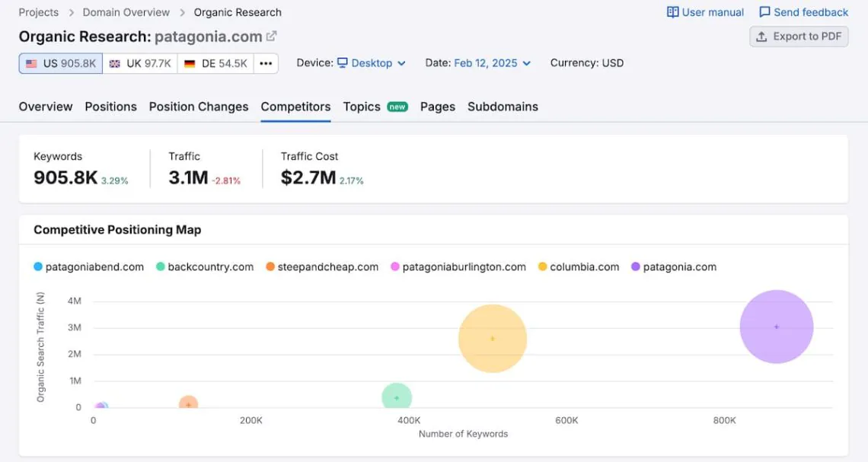
Task: Click the Competitive Positioning Map heading
Action: [117, 230]
